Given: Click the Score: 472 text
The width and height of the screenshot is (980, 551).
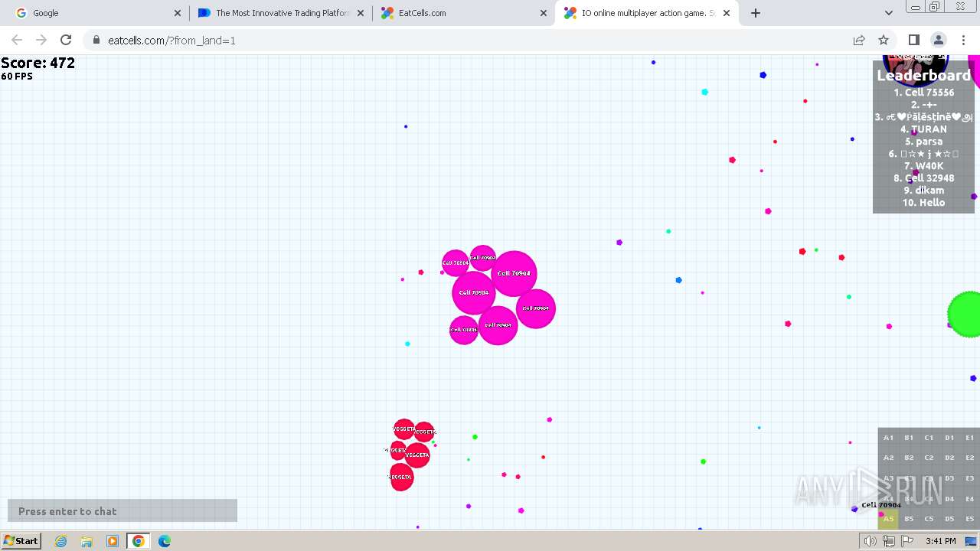Looking at the screenshot, I should (38, 63).
